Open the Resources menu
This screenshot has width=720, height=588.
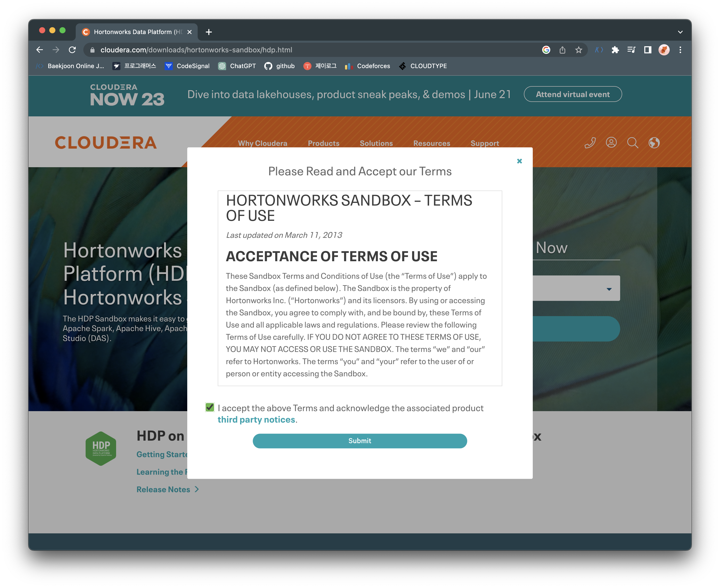click(x=431, y=143)
